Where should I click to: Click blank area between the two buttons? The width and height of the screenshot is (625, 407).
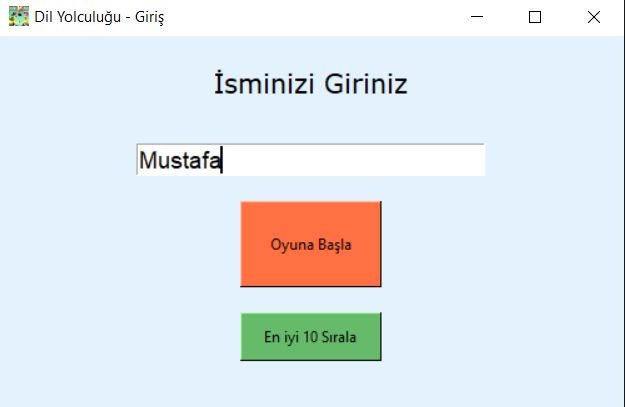click(x=310, y=300)
